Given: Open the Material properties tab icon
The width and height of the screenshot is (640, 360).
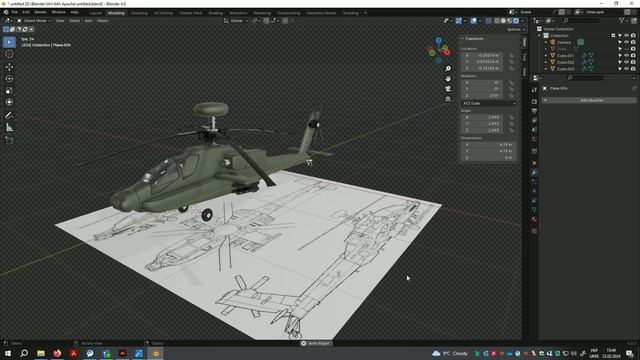Looking at the screenshot, I should (534, 220).
